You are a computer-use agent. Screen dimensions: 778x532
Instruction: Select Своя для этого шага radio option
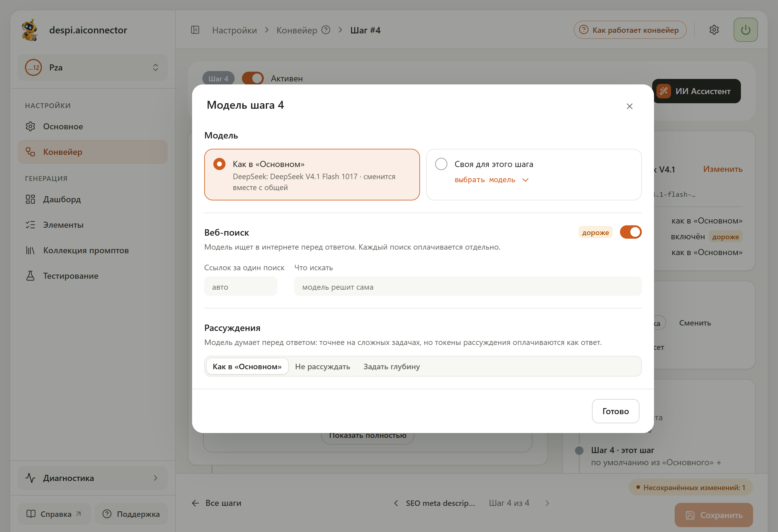pyautogui.click(x=441, y=164)
